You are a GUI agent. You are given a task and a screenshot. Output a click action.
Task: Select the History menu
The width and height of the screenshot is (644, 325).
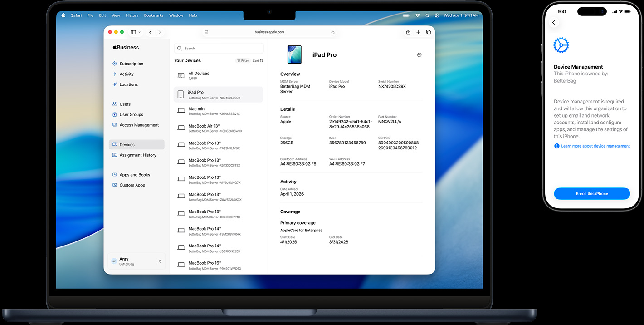[x=132, y=15]
